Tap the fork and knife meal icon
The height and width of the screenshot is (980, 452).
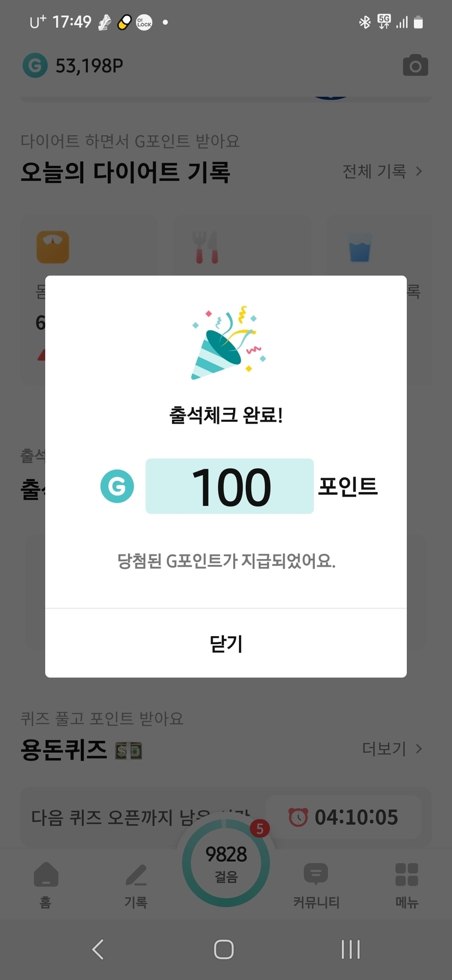click(206, 247)
